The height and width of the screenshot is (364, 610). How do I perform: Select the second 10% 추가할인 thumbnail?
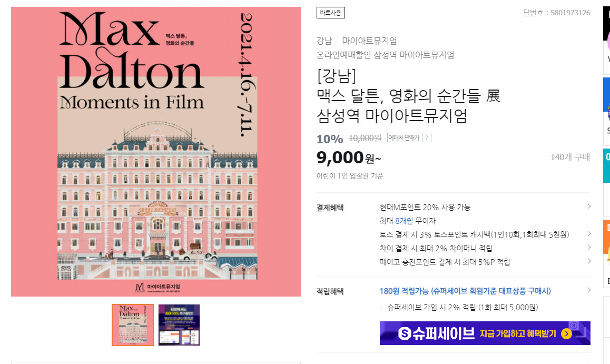click(x=179, y=325)
